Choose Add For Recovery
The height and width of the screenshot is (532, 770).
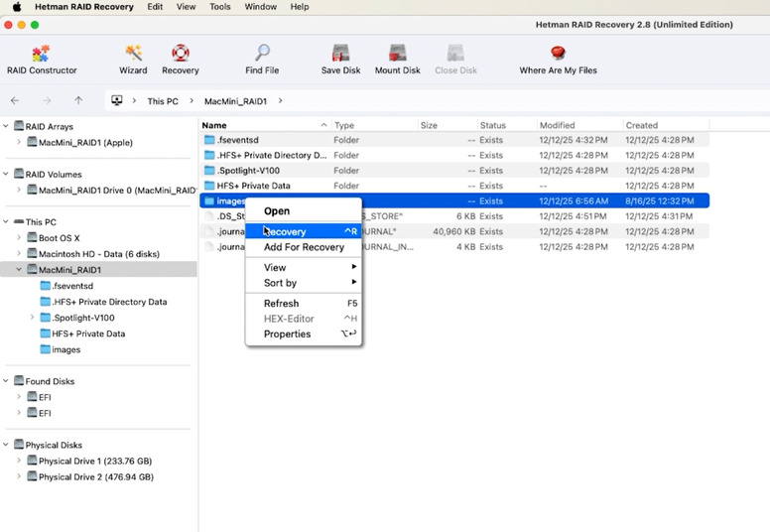click(304, 247)
